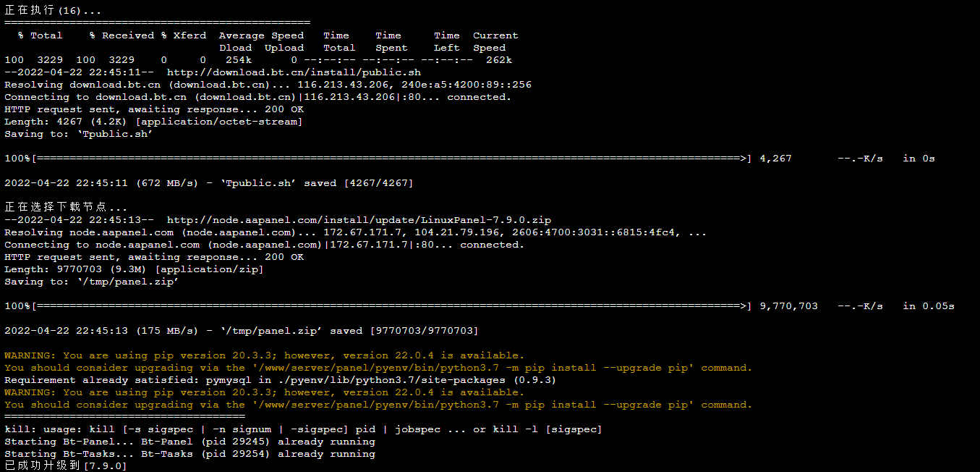Click the Saving to: '/tmp/panel.zip' line
Viewport: 980px width, 472px height.
(92, 282)
